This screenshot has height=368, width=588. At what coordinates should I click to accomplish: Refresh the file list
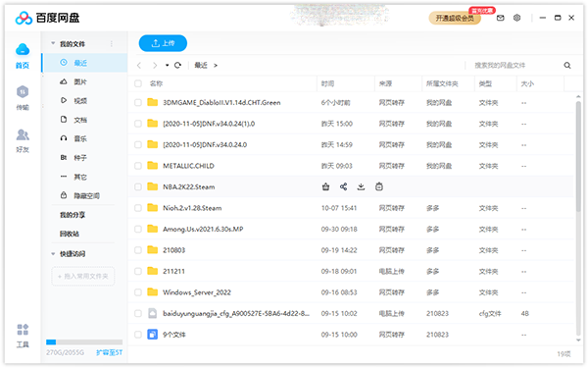177,65
